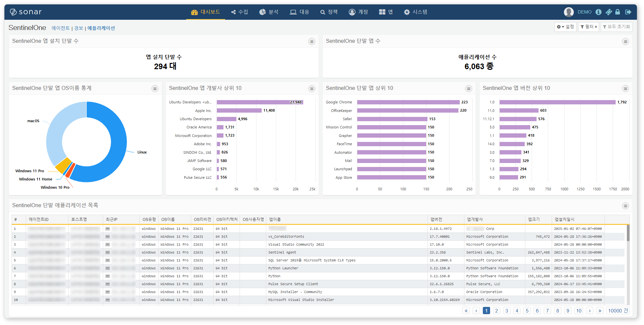The height and width of the screenshot is (325, 644).
Task: Select the Sentinel Agent cell
Action: [347, 252]
